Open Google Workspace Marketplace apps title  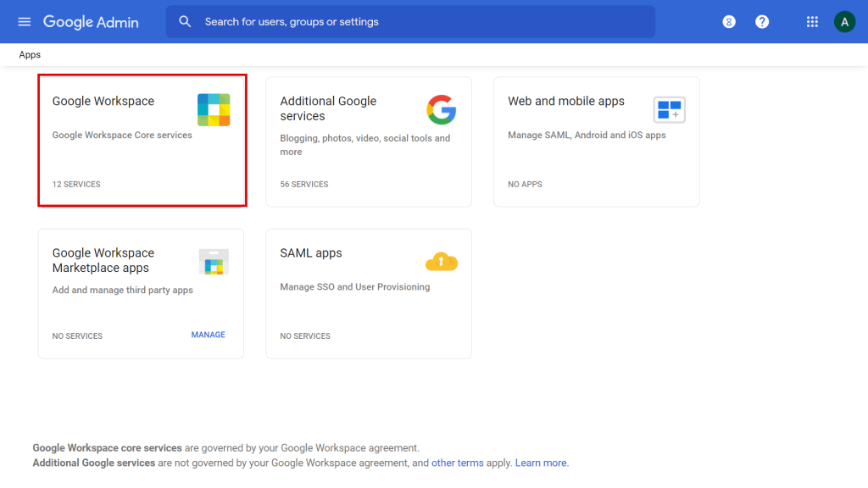tap(103, 260)
